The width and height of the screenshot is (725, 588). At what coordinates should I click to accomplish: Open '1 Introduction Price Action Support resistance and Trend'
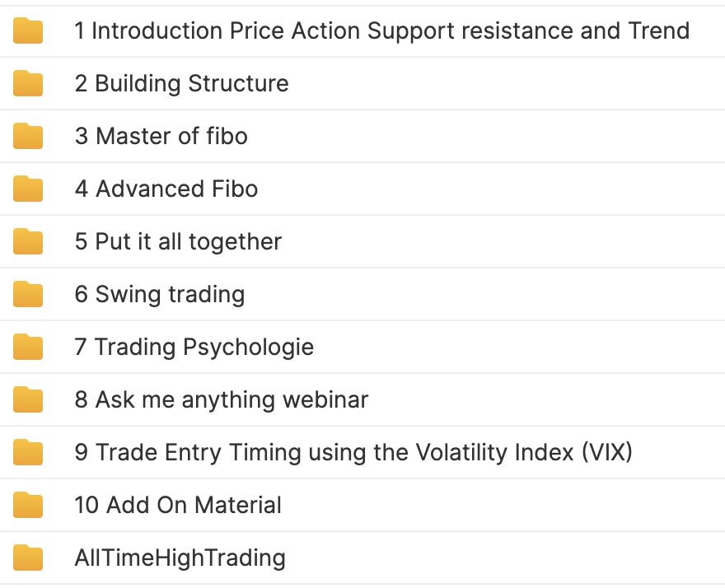point(382,31)
